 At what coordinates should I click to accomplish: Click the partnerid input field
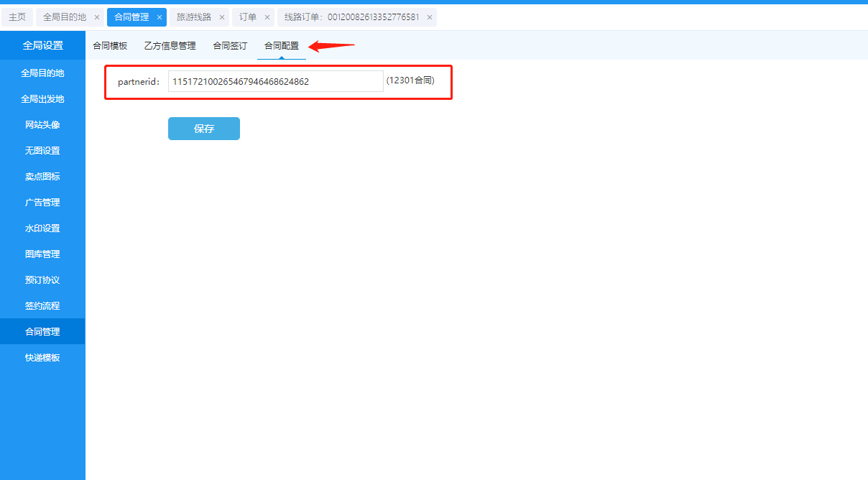click(x=275, y=82)
